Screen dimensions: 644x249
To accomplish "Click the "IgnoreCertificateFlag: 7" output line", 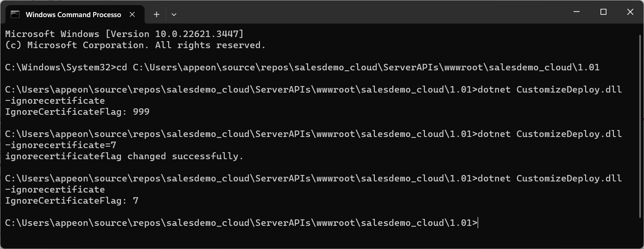I will (72, 201).
